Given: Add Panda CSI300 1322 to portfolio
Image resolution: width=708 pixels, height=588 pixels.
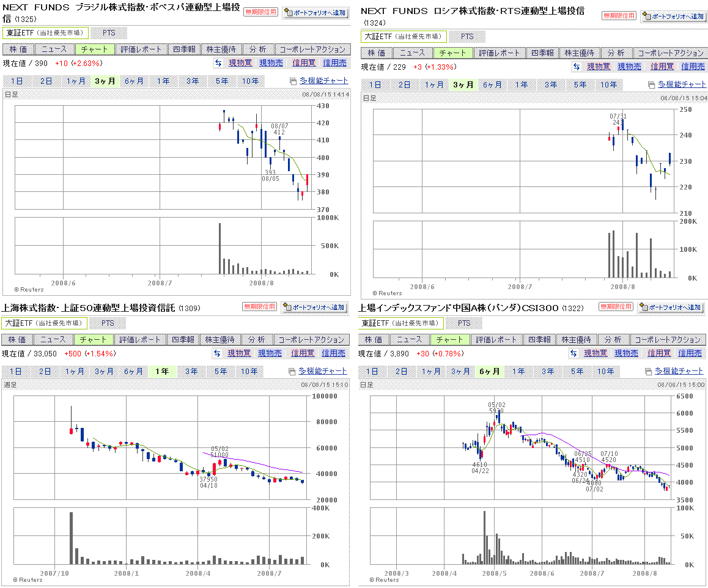Looking at the screenshot, I should click(x=671, y=307).
